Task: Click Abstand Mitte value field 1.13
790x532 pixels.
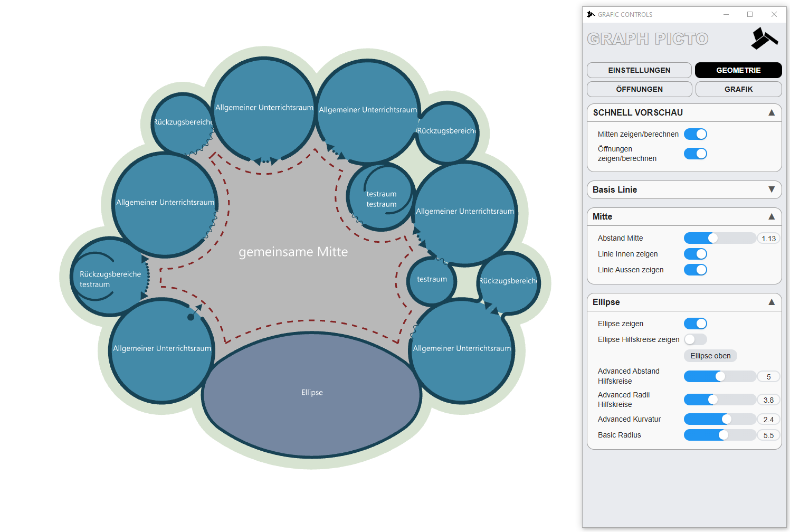Action: 768,239
